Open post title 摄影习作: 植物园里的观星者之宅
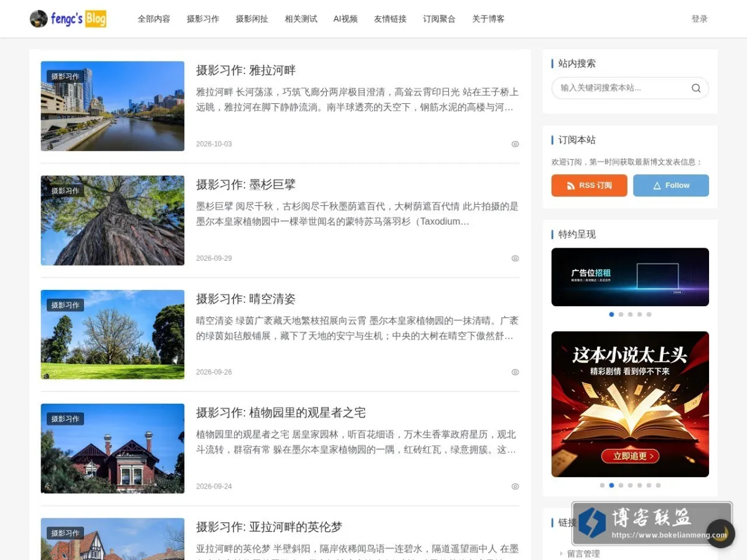747x560 pixels. [281, 413]
